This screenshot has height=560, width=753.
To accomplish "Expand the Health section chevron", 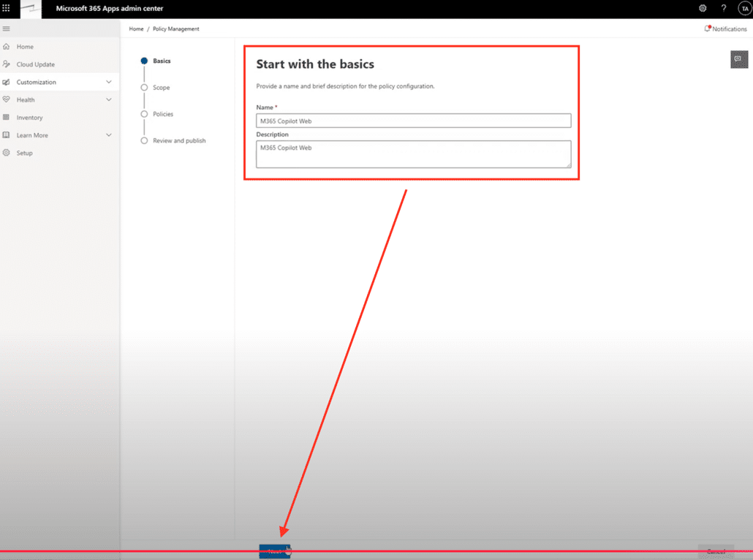I will point(109,99).
